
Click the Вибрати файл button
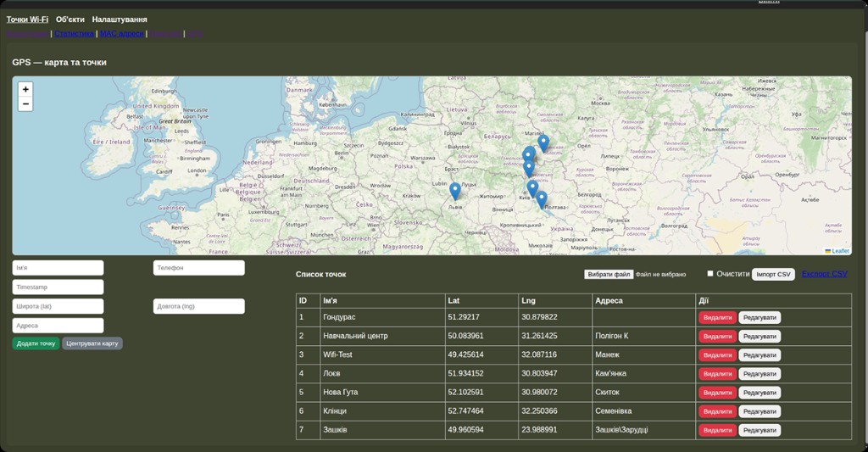click(609, 274)
